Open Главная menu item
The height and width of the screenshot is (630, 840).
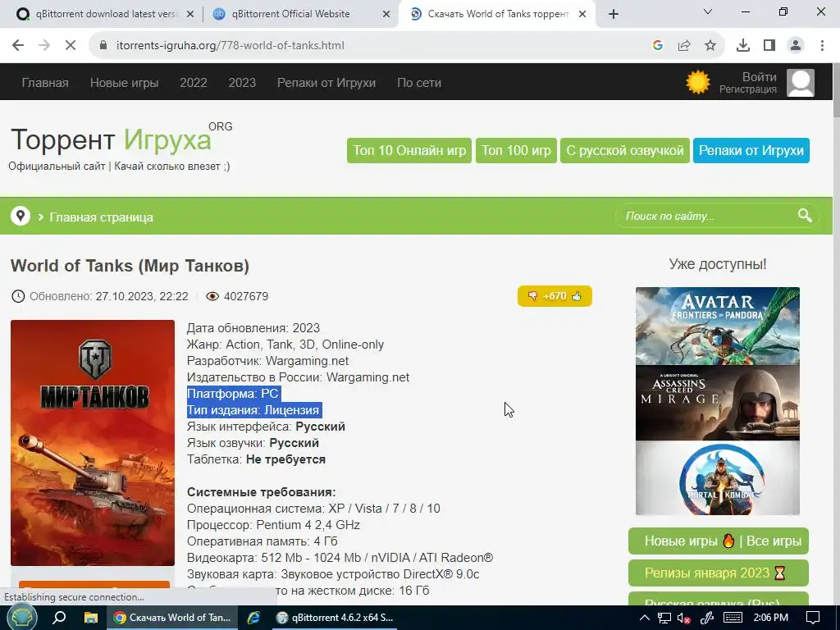click(x=45, y=83)
